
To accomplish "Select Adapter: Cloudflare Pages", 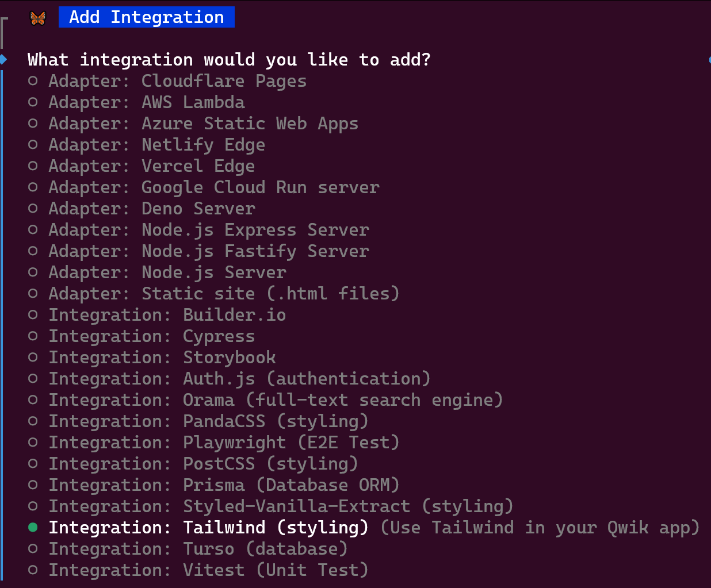I will coord(177,81).
